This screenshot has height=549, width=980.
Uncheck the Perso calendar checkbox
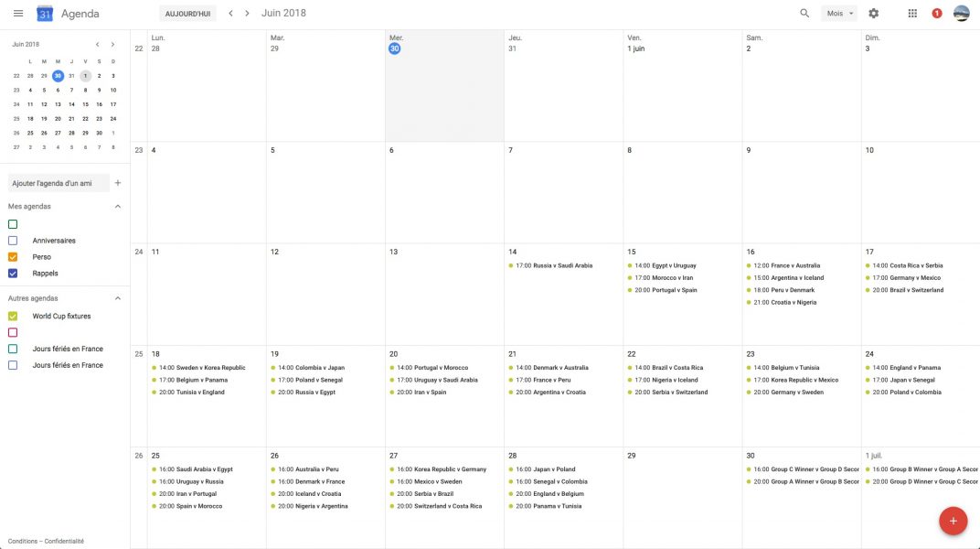[x=13, y=257]
